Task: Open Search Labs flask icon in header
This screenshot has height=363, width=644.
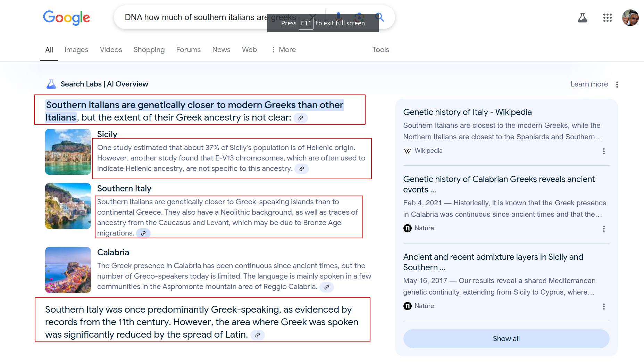Action: point(582,18)
